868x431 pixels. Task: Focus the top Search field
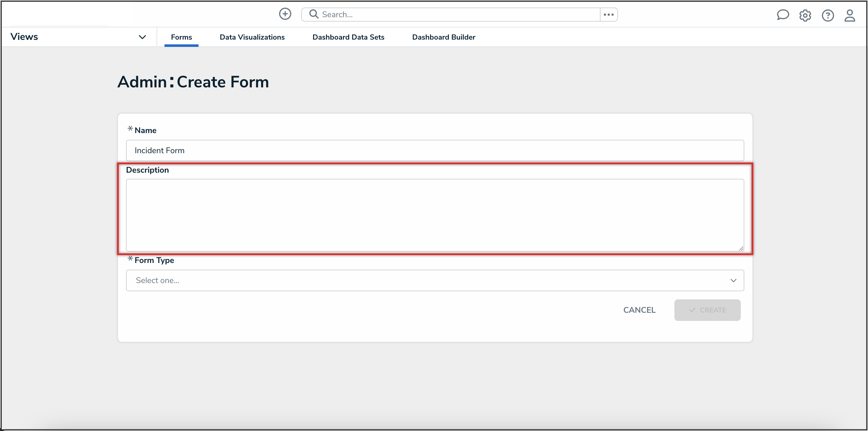[458, 15]
